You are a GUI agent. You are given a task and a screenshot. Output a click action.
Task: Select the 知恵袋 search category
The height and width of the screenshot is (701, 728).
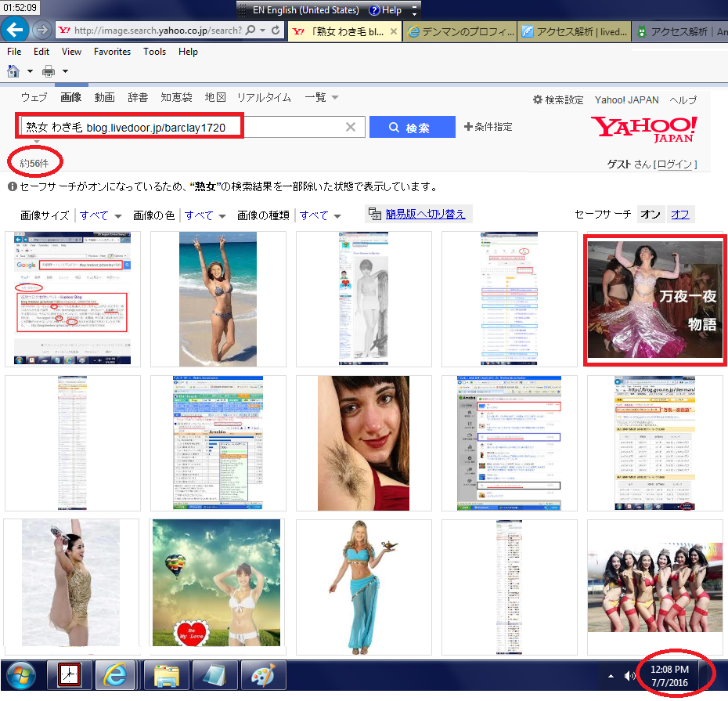[x=176, y=97]
